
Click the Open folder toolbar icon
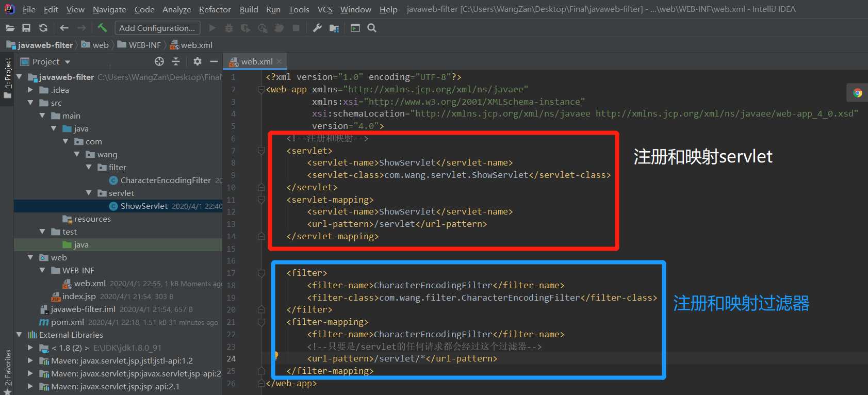pos(10,28)
